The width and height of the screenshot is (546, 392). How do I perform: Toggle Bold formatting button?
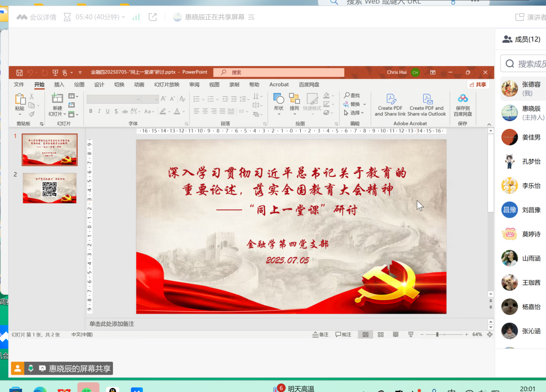(x=90, y=111)
